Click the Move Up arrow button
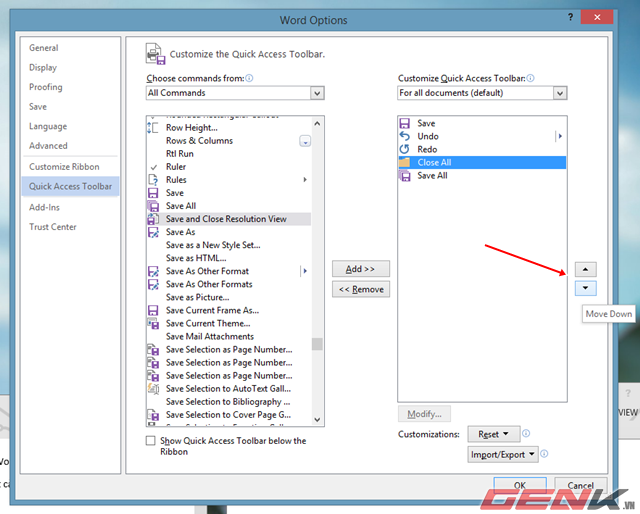Viewport: 640px width, 514px height. pos(588,269)
